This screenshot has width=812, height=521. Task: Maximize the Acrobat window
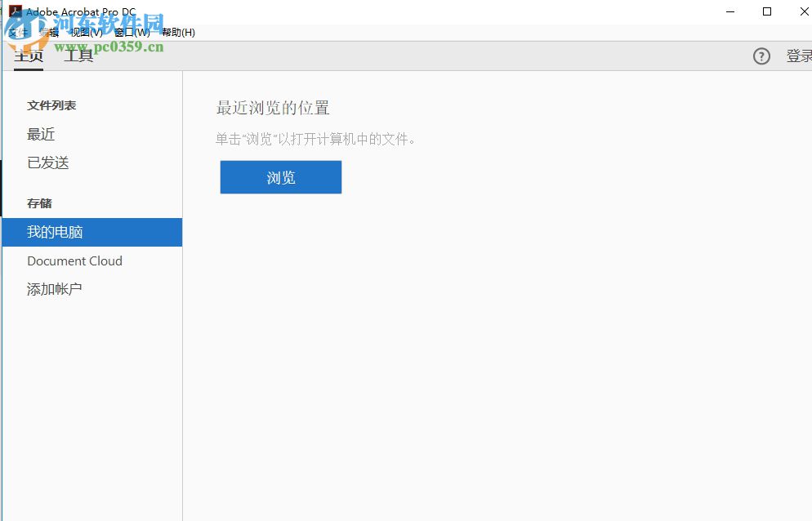(766, 11)
